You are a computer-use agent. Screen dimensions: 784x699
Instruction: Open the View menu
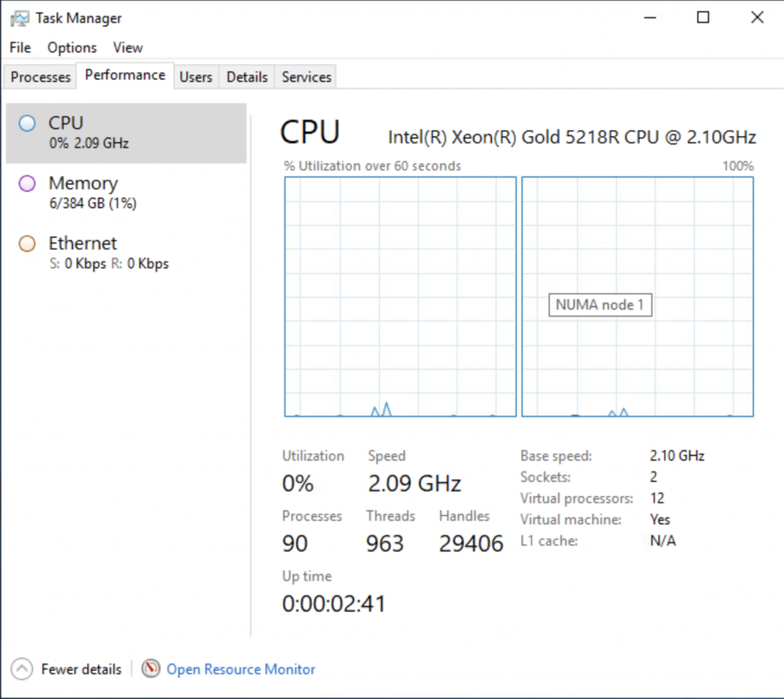click(x=128, y=47)
